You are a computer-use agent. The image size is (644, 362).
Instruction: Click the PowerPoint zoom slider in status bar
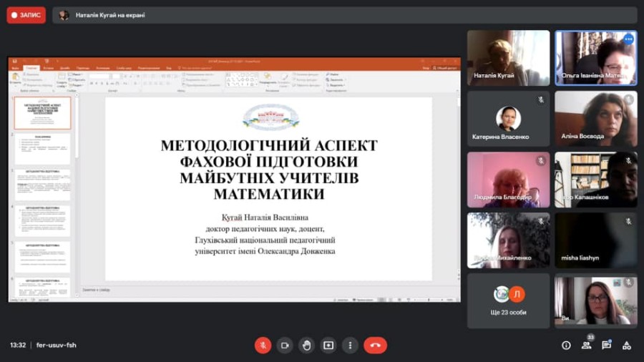click(429, 300)
